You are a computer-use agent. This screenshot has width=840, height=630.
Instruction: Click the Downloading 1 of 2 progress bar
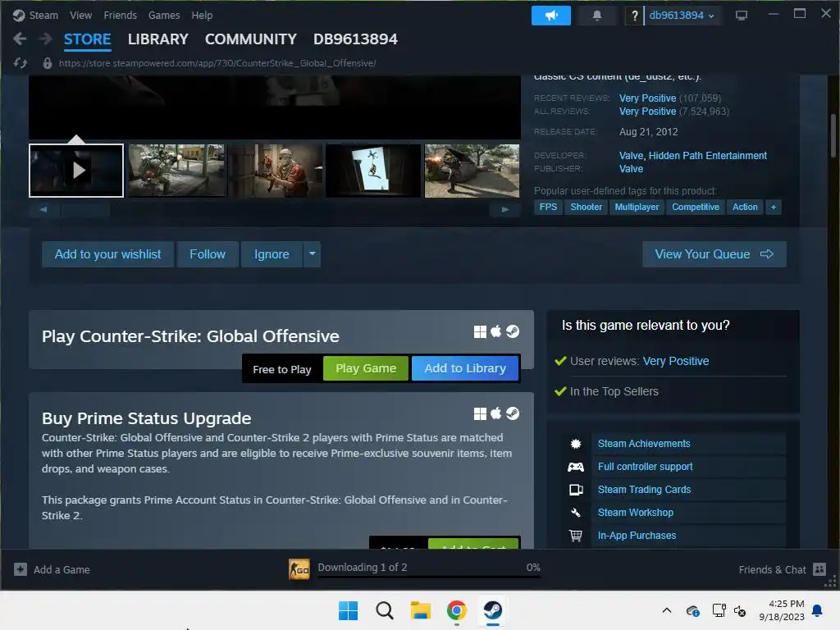click(429, 577)
